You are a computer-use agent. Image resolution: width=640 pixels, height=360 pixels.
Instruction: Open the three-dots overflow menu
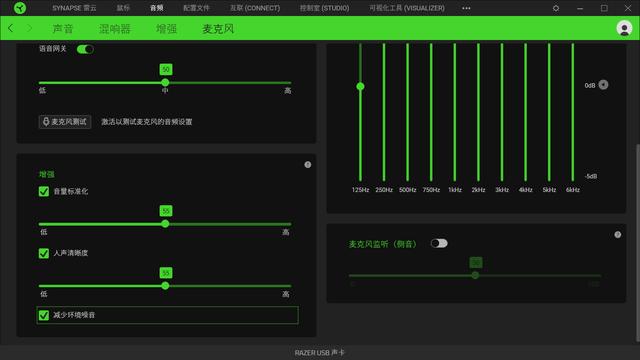click(466, 8)
